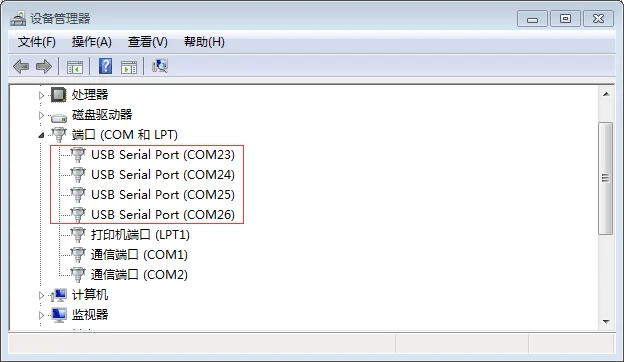The width and height of the screenshot is (624, 362).
Task: Select the disk drive icon
Action: 59,117
